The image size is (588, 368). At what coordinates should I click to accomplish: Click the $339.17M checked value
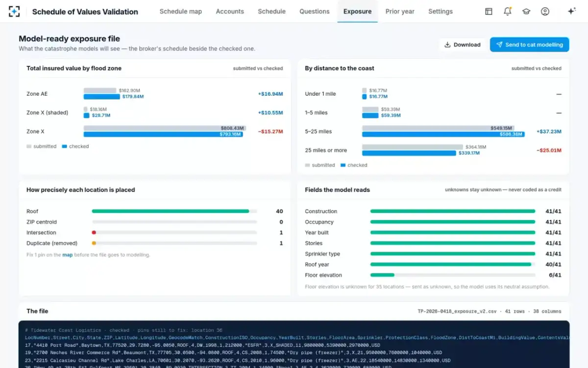tap(469, 153)
